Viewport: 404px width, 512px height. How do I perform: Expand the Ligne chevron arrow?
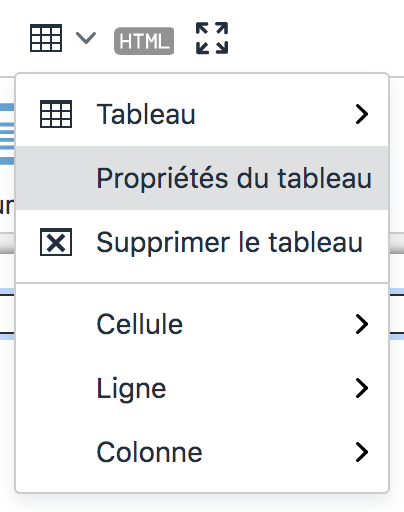362,388
